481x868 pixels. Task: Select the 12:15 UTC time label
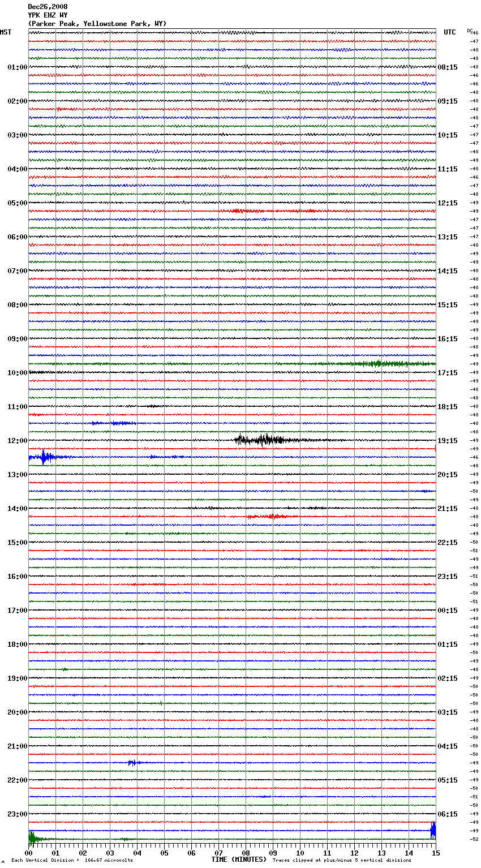click(x=448, y=203)
